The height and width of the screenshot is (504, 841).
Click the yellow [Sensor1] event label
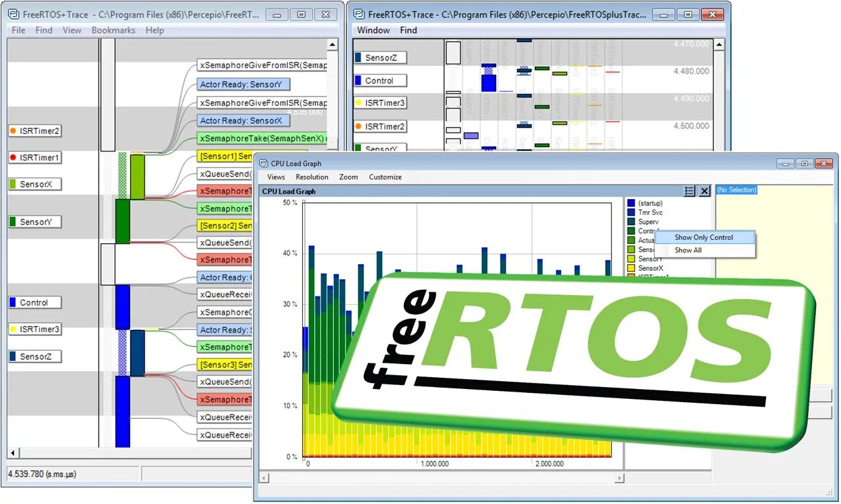tap(224, 156)
